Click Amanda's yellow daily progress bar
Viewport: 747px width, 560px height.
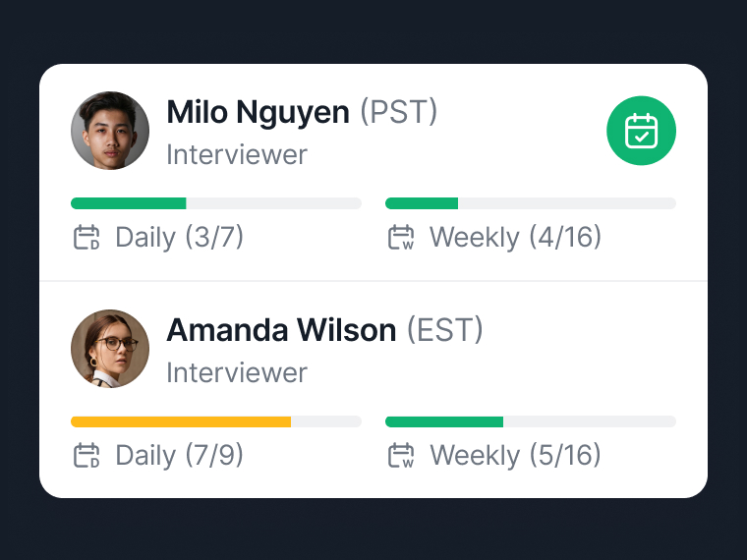point(216,421)
